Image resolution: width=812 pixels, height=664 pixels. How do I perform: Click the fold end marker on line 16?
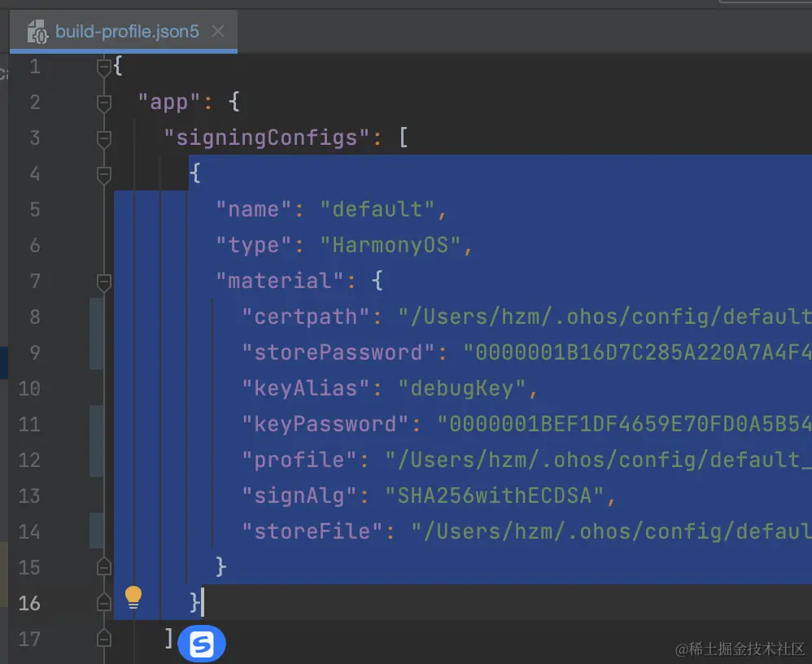[x=104, y=603]
